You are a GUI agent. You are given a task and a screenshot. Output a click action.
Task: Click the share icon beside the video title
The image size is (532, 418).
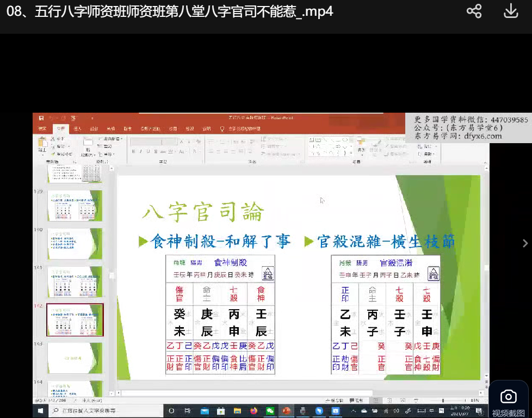click(x=474, y=11)
